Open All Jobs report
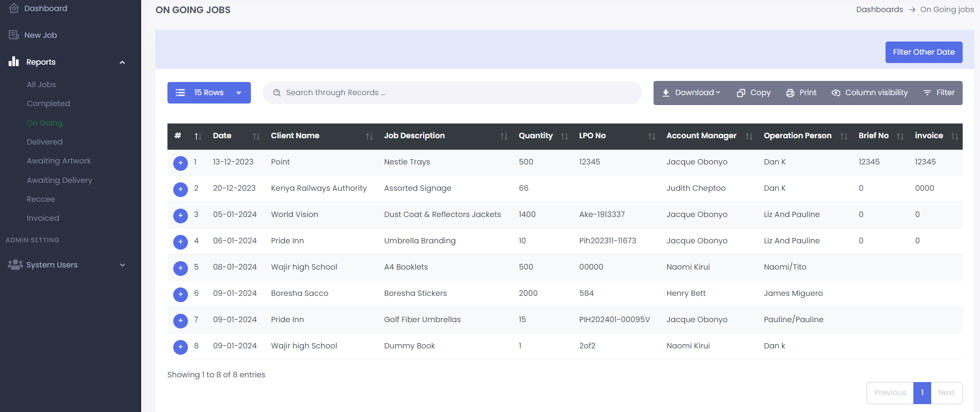980x412 pixels. coord(41,85)
